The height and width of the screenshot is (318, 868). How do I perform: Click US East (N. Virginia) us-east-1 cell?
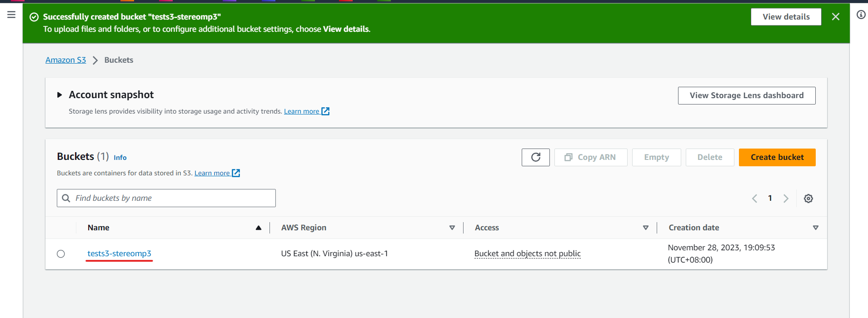[334, 253]
